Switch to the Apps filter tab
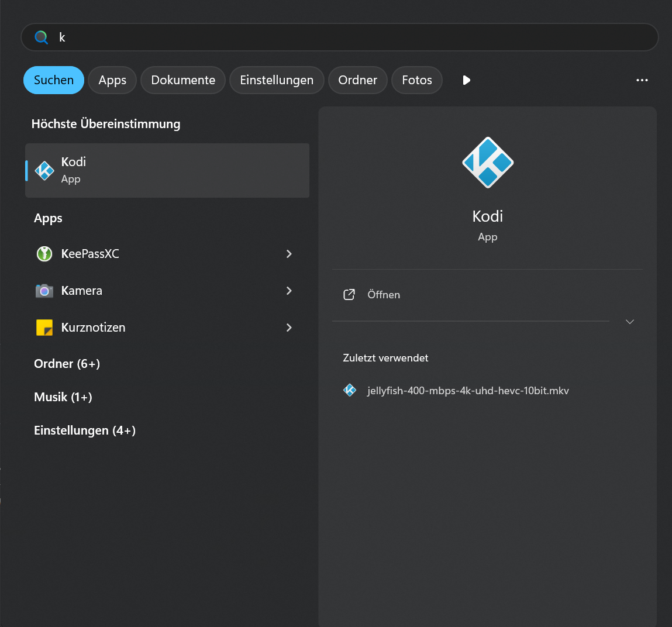Image resolution: width=672 pixels, height=627 pixels. coord(112,80)
